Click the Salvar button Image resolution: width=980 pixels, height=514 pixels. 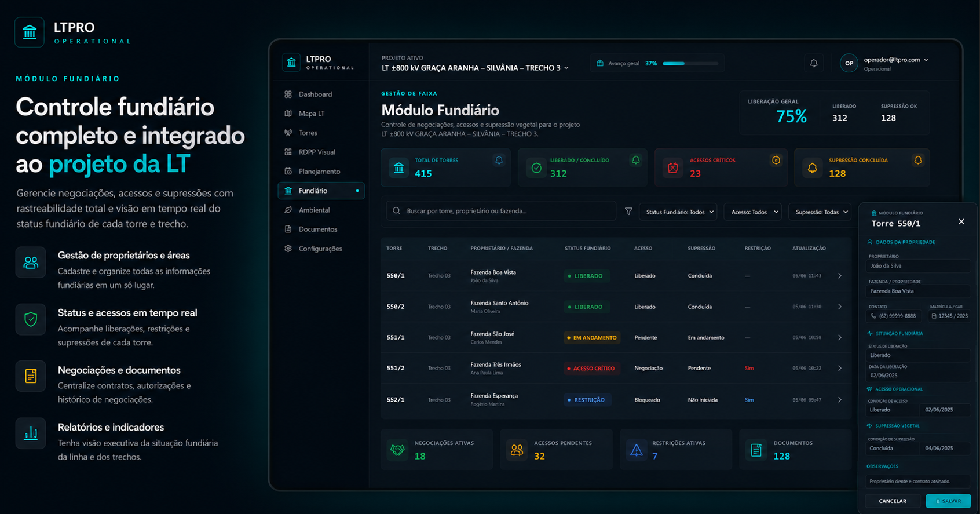click(x=948, y=501)
